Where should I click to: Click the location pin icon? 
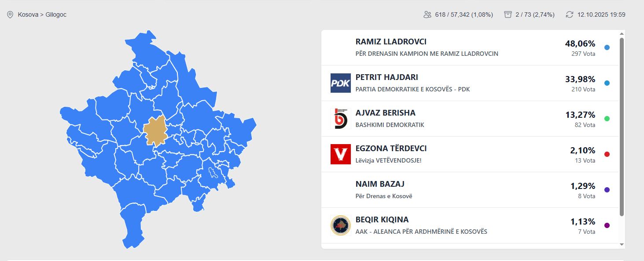(x=10, y=15)
